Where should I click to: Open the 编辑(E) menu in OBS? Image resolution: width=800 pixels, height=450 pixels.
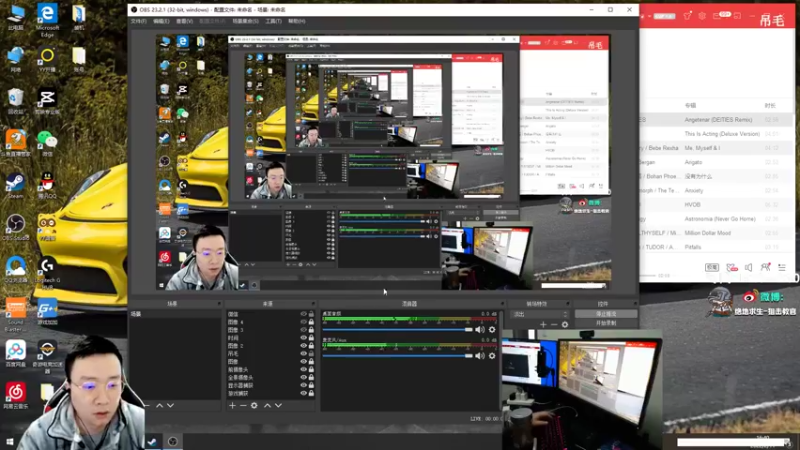click(x=161, y=21)
